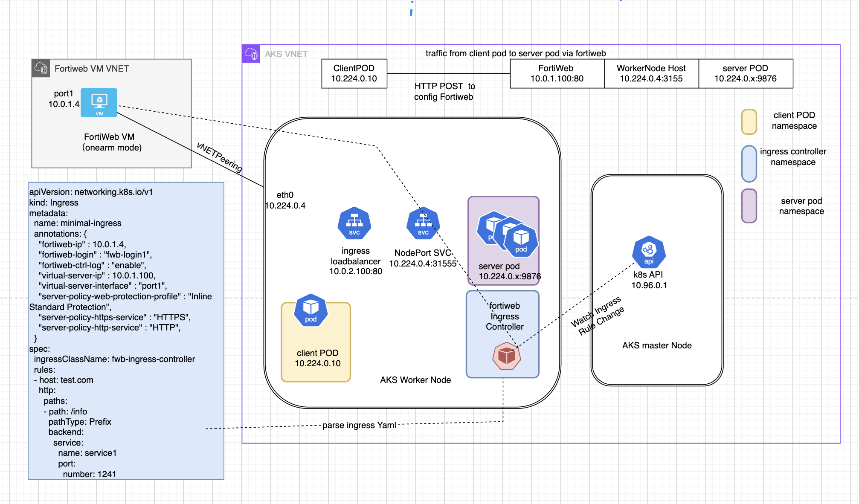859x504 pixels.
Task: Select the 'server pod namespace' legend text
Action: (x=801, y=206)
